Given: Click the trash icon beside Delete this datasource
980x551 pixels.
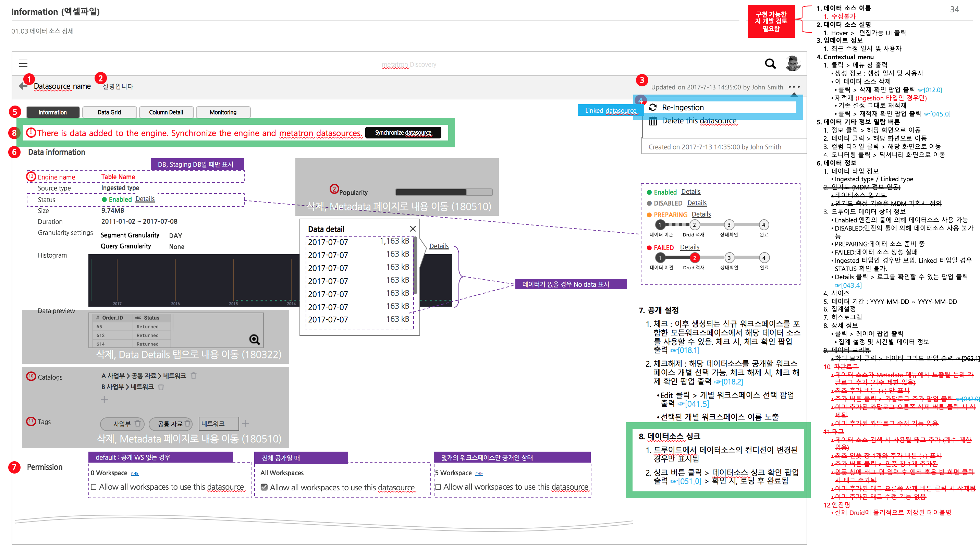Looking at the screenshot, I should [653, 121].
